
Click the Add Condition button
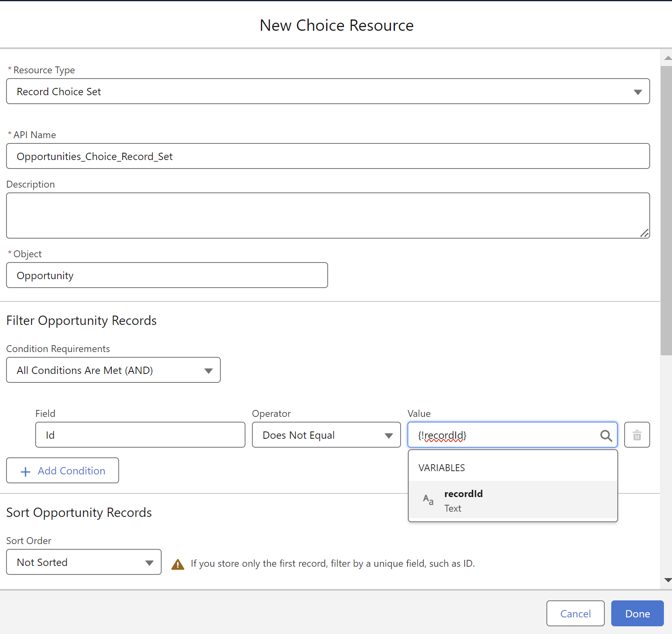[x=62, y=470]
